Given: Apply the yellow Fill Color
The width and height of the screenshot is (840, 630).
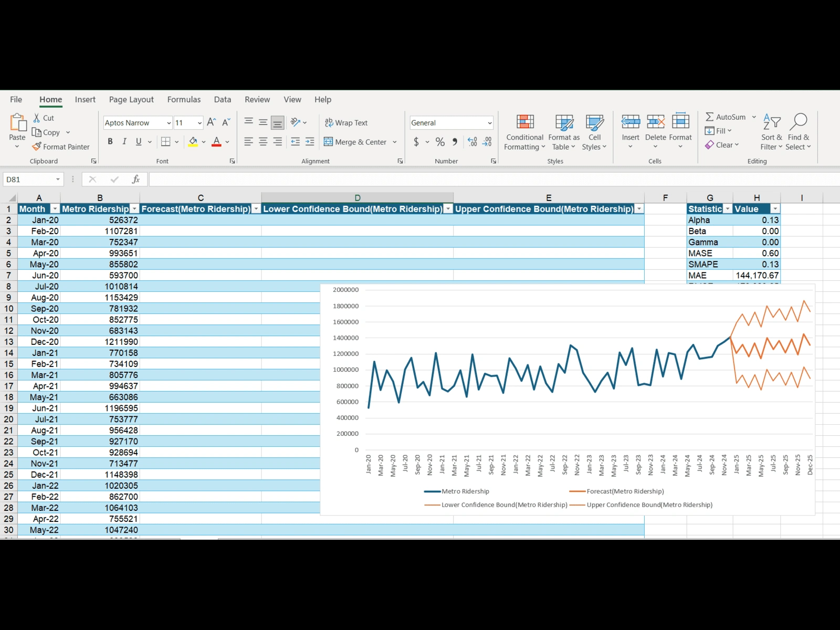Looking at the screenshot, I should click(x=193, y=142).
